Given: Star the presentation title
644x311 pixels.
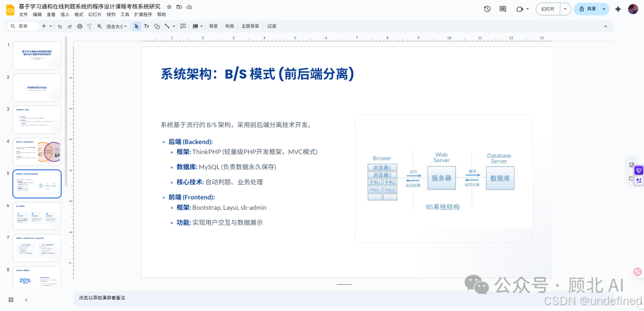Looking at the screenshot, I should pos(169,7).
